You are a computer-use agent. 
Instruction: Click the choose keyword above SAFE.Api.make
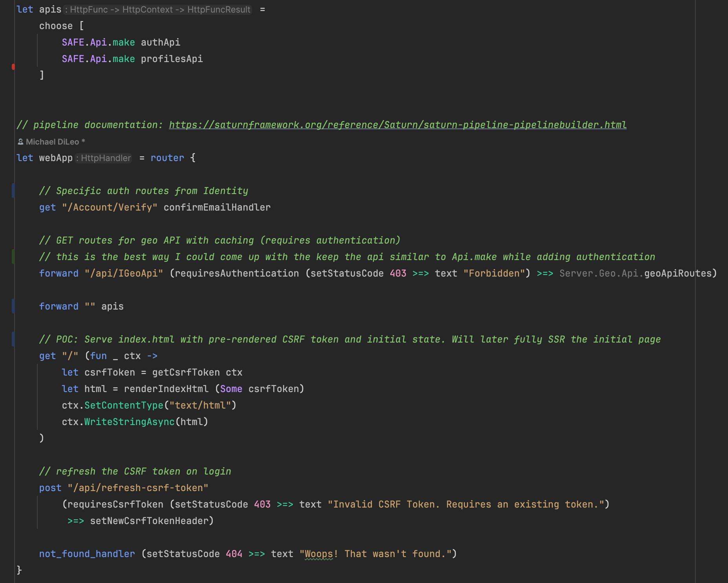pyautogui.click(x=56, y=26)
